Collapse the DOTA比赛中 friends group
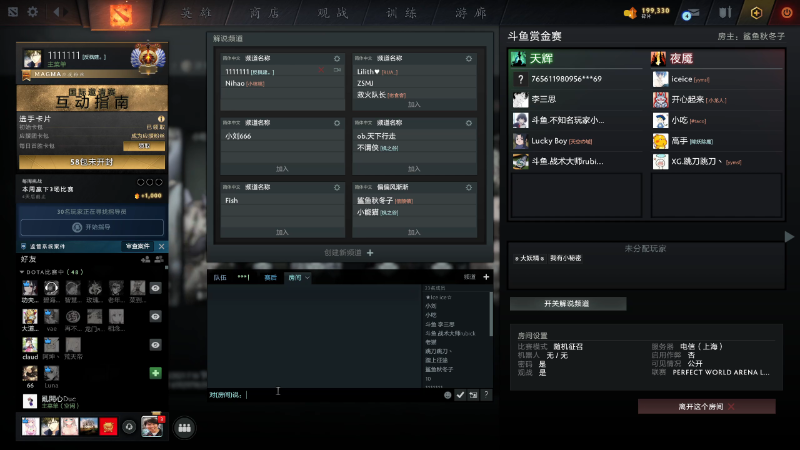 click(22, 272)
